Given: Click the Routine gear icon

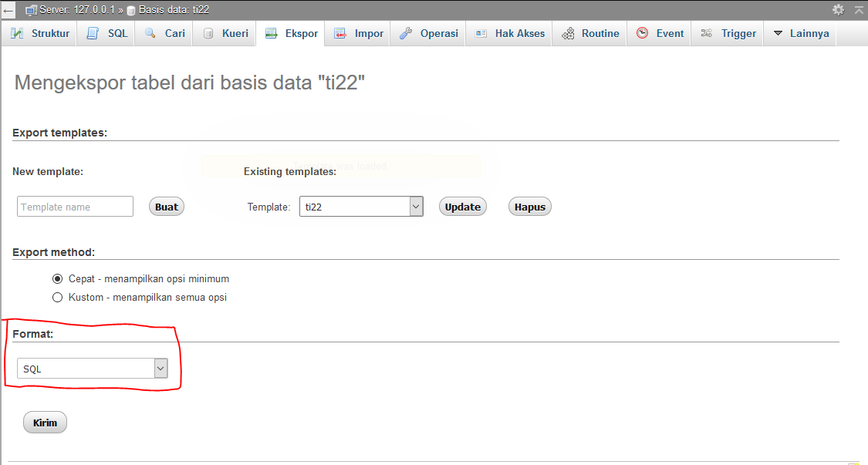Looking at the screenshot, I should pyautogui.click(x=568, y=33).
